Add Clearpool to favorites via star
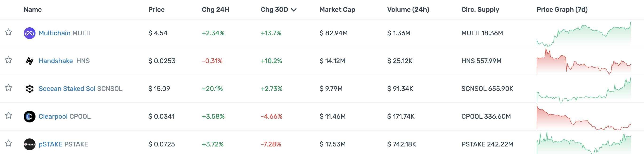 9,115
